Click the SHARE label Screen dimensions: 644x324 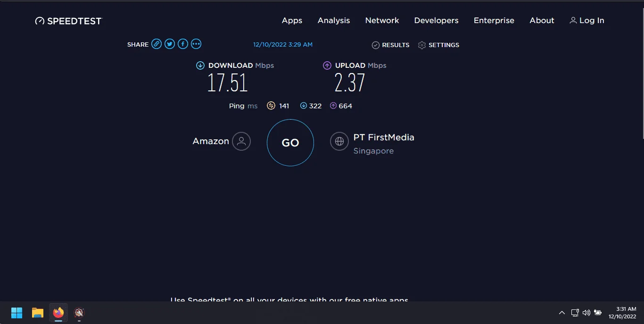138,45
